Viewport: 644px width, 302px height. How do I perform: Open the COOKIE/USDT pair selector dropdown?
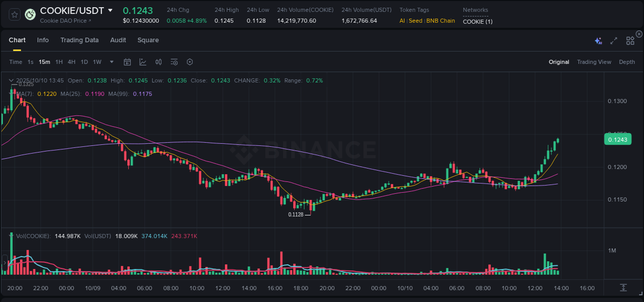pos(110,10)
